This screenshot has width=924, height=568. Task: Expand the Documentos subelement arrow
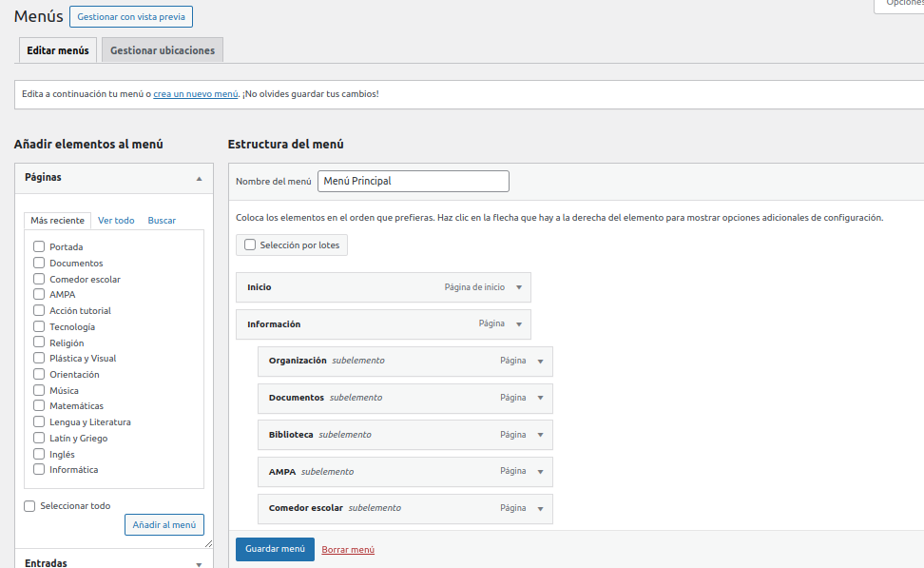tap(540, 398)
